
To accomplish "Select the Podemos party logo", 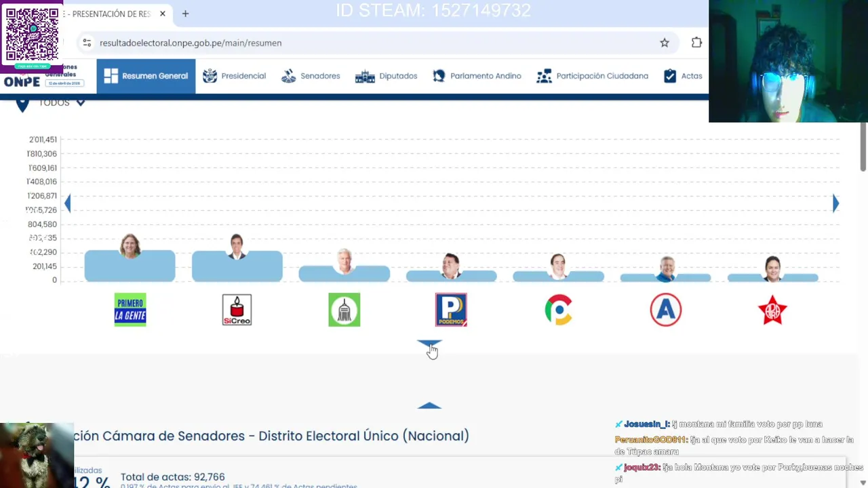I will click(x=451, y=310).
